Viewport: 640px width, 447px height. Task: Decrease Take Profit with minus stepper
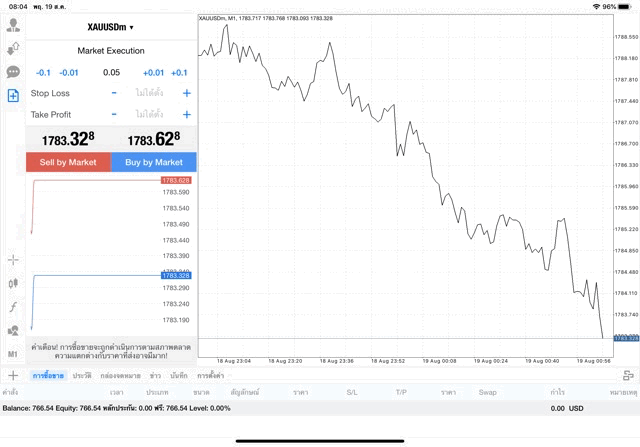pyautogui.click(x=114, y=114)
